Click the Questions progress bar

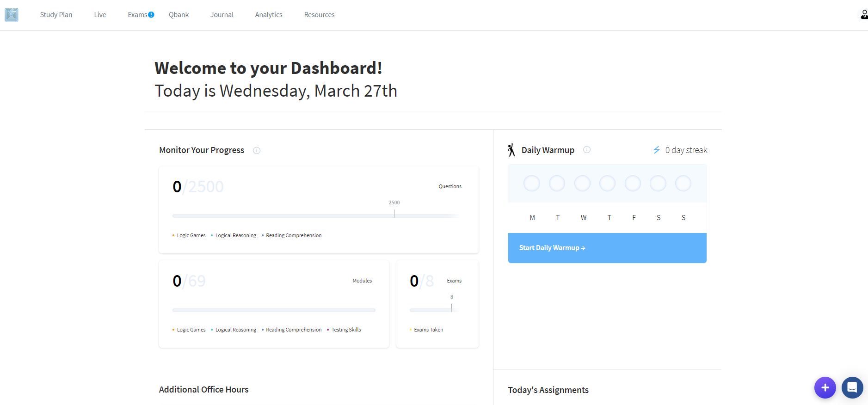point(315,216)
